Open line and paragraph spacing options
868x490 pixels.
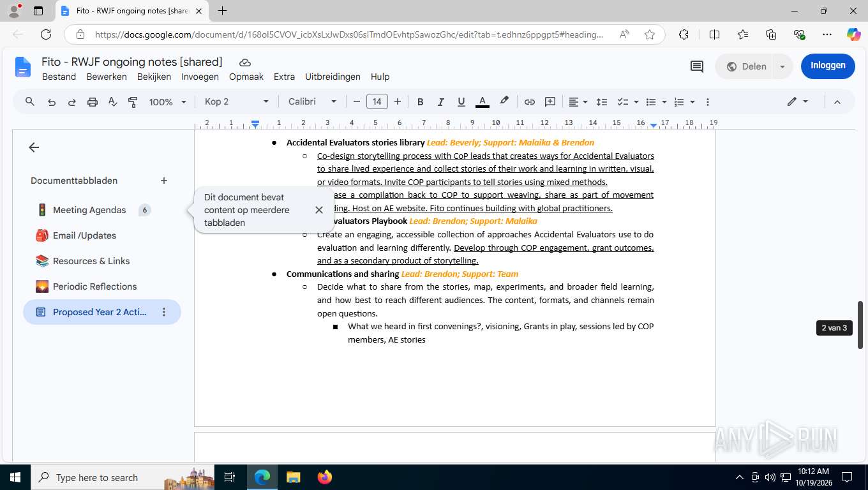tap(602, 102)
